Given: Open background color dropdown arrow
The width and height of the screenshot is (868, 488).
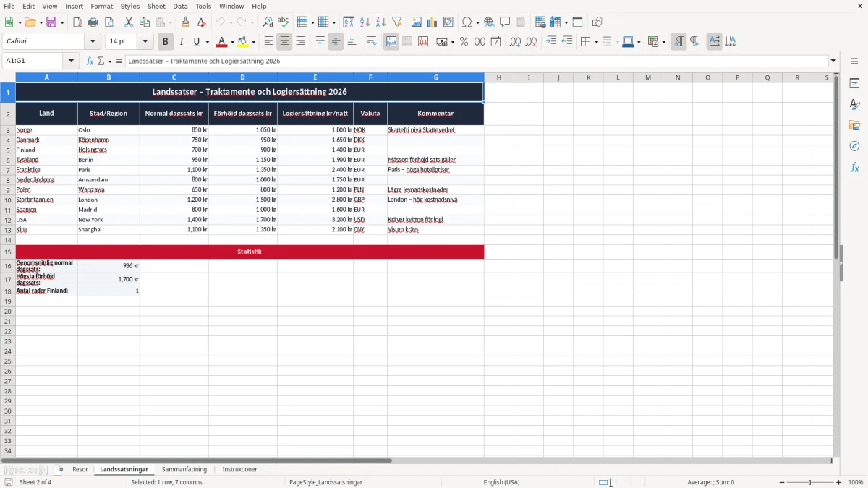Looking at the screenshot, I should click(x=253, y=42).
